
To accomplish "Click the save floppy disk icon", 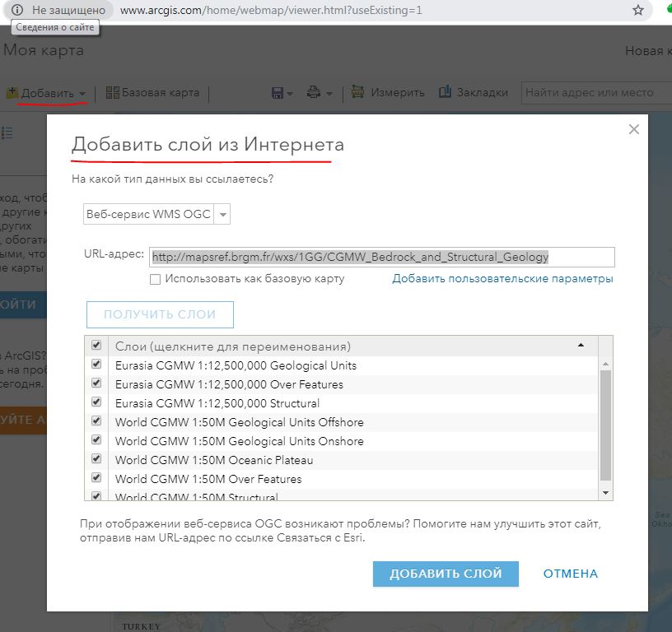I will (x=278, y=93).
